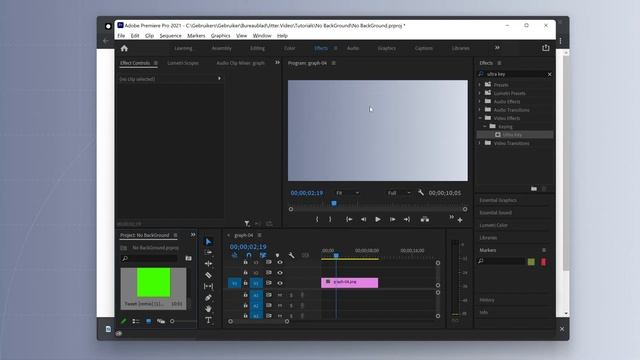The height and width of the screenshot is (360, 640).
Task: Click New Custom Bin icon in Effects
Action: pos(534,189)
